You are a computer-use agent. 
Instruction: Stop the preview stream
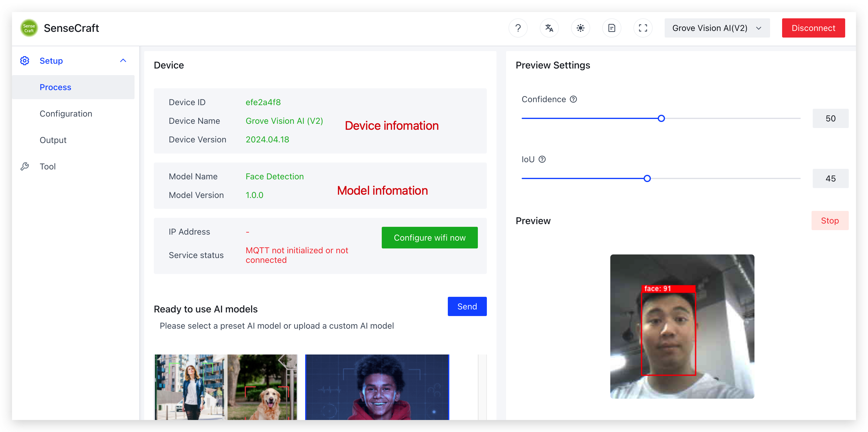[x=830, y=221]
